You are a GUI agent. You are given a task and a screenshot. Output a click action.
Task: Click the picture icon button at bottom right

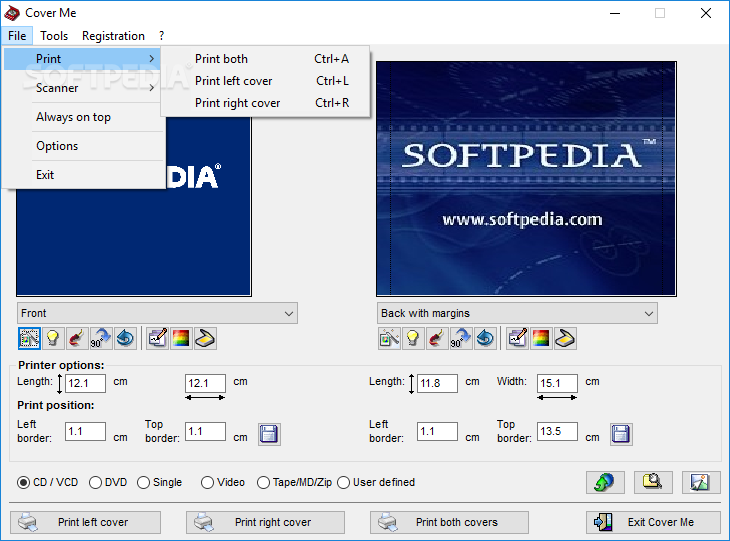click(701, 482)
